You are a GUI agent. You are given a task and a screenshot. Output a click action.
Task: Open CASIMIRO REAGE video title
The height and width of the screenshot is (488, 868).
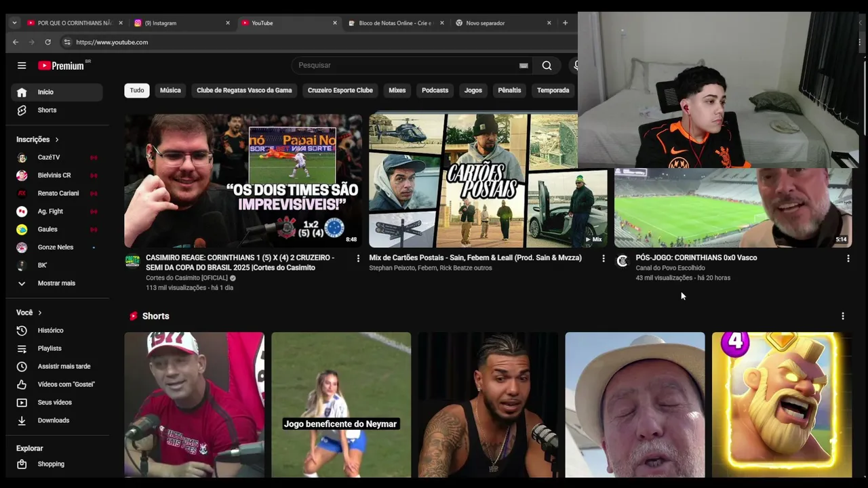240,263
